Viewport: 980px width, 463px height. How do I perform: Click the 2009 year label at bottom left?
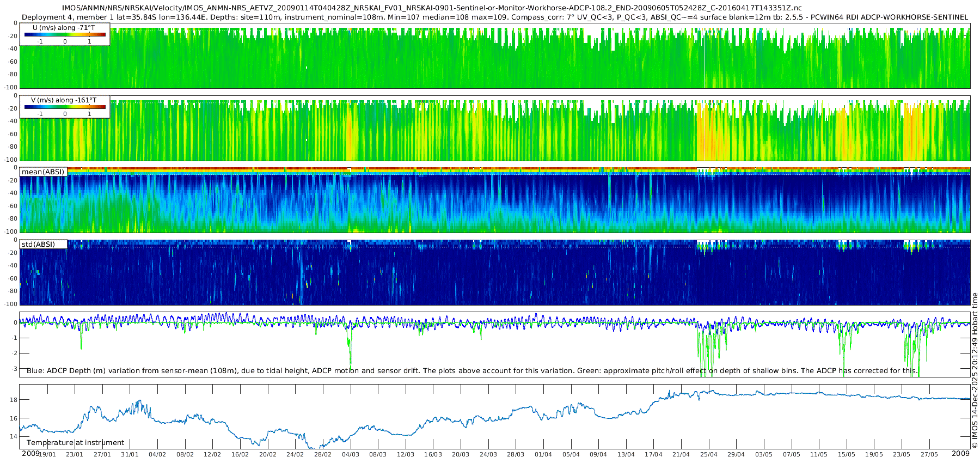[30, 454]
